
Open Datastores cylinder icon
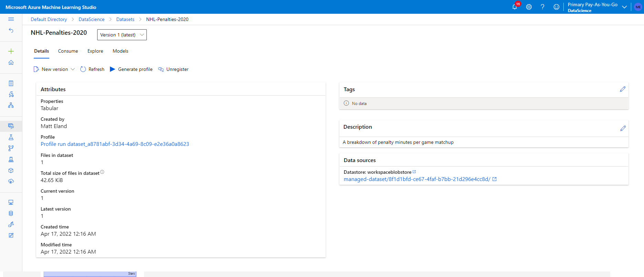(x=11, y=213)
